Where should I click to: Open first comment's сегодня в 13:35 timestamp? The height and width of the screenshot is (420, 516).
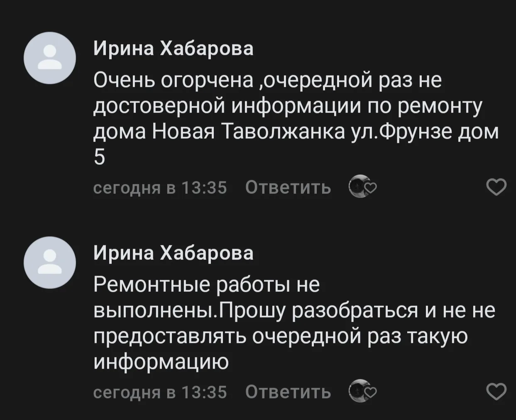(160, 188)
